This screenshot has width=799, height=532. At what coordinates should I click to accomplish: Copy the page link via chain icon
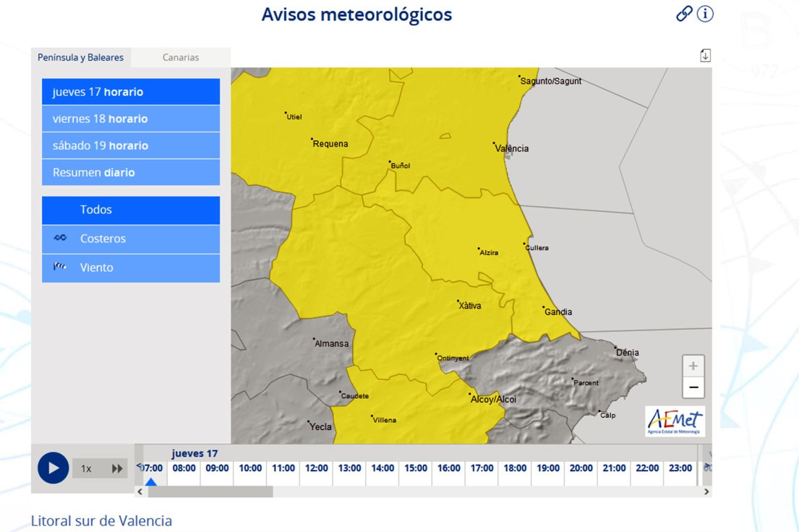pyautogui.click(x=684, y=14)
